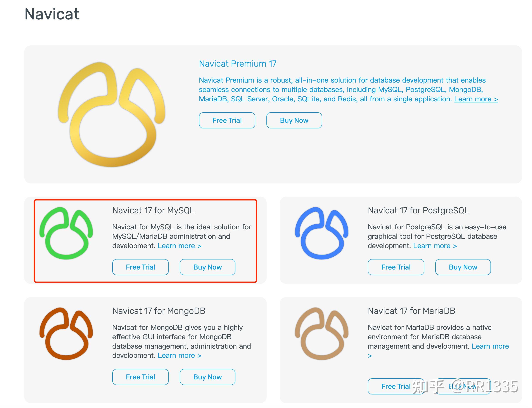Click the green Navicat for MySQL logo

coord(66,233)
